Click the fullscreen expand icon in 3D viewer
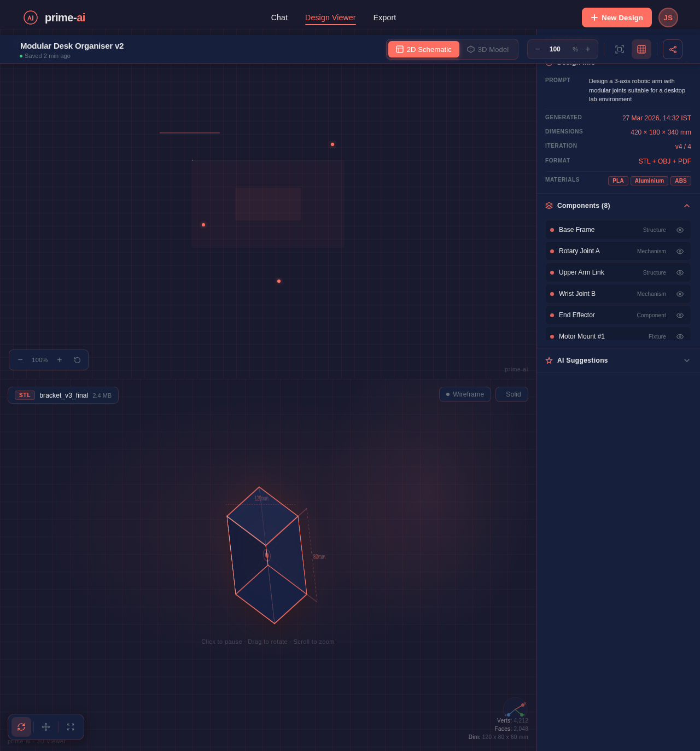This screenshot has width=700, height=751. click(x=71, y=727)
